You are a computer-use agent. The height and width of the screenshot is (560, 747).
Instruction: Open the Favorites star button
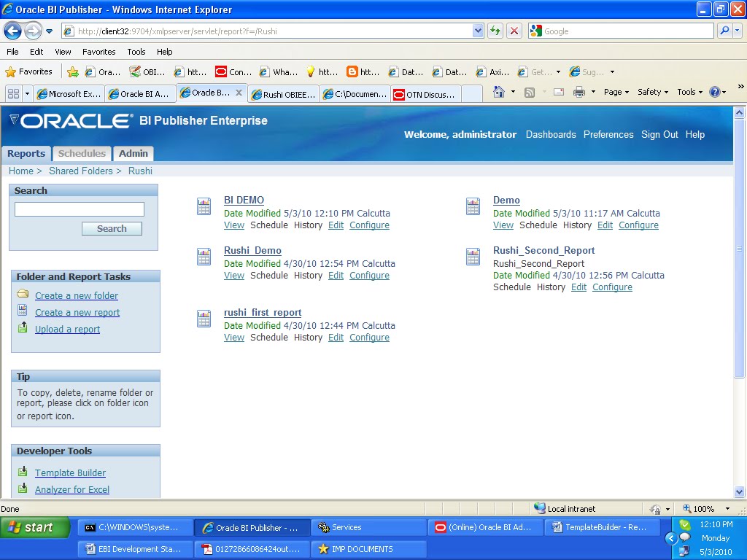[x=28, y=72]
